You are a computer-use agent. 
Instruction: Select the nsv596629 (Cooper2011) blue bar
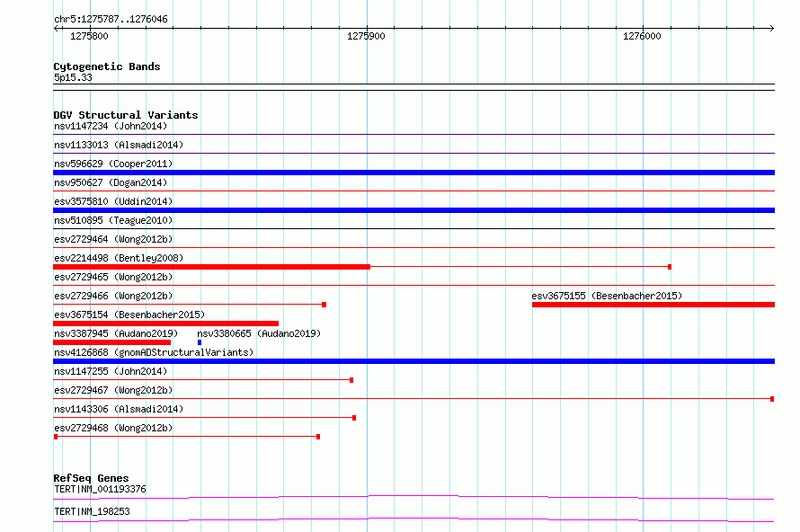click(x=413, y=173)
